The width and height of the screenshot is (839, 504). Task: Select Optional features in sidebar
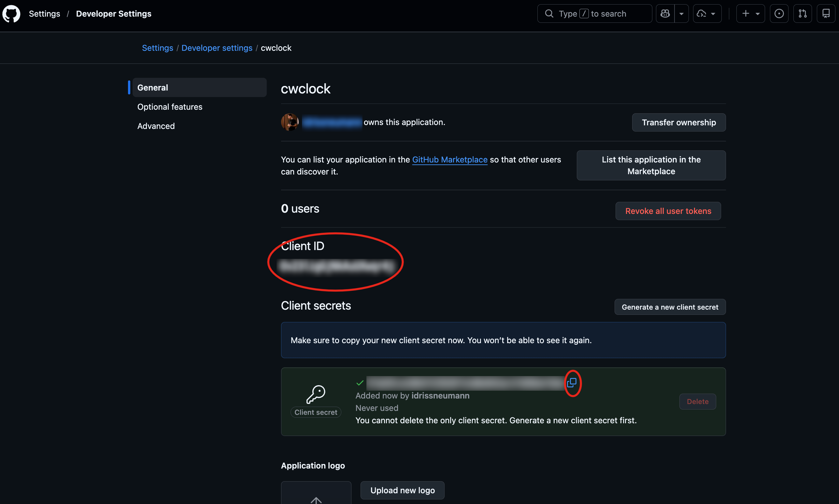[x=169, y=107]
